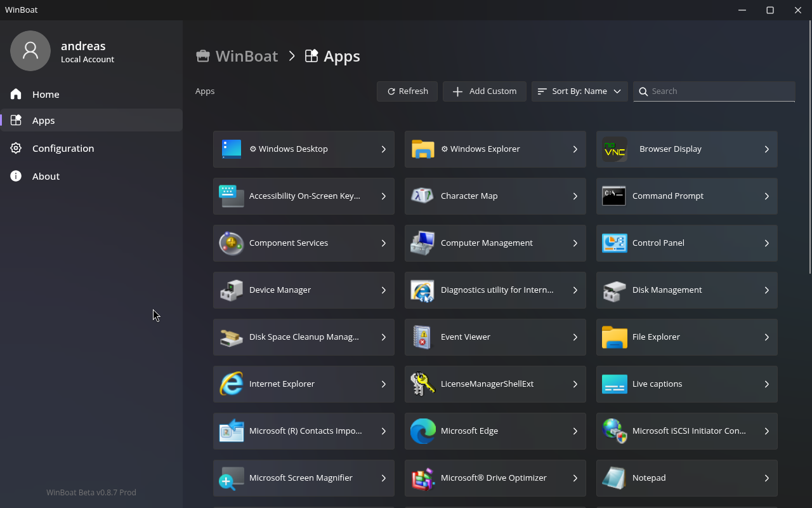Click the Event Viewer icon
This screenshot has height=508, width=812.
tap(422, 337)
